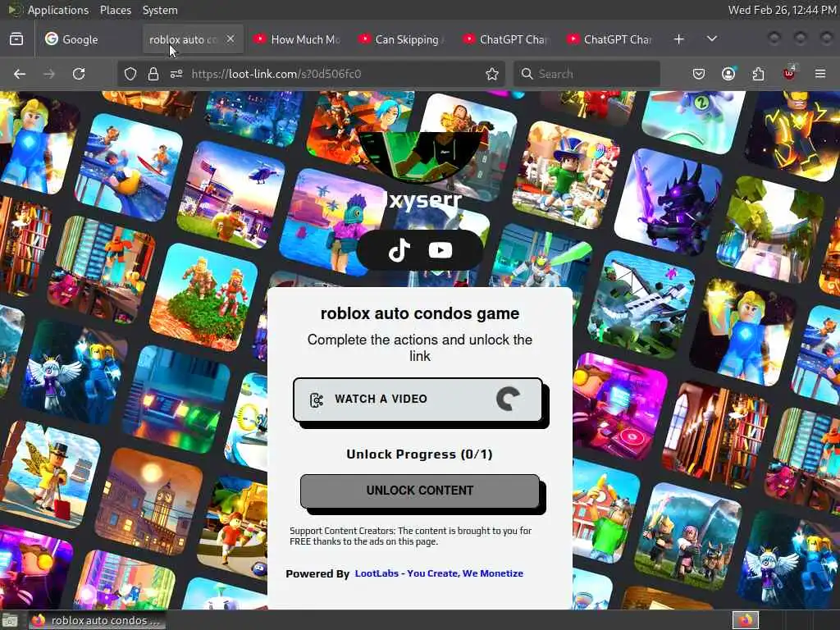Switch to the Can Skipping tab
Screen dimensions: 840x630
[x=402, y=39]
